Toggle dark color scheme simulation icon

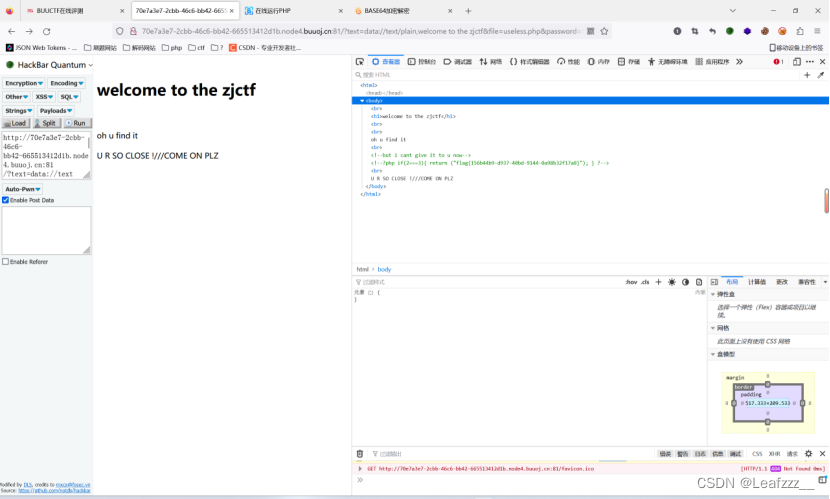[x=685, y=282]
